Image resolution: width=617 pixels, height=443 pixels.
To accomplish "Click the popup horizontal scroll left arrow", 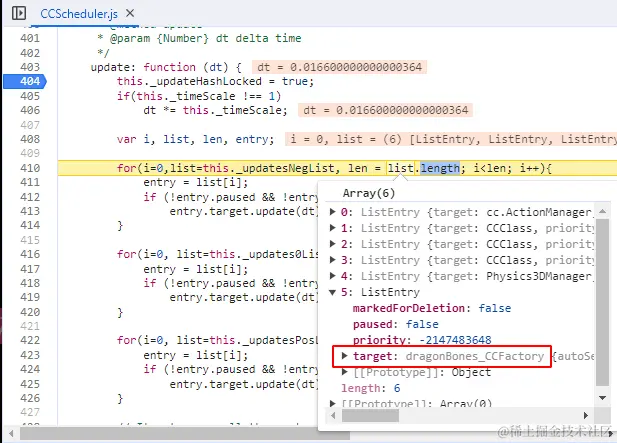I will coord(333,415).
